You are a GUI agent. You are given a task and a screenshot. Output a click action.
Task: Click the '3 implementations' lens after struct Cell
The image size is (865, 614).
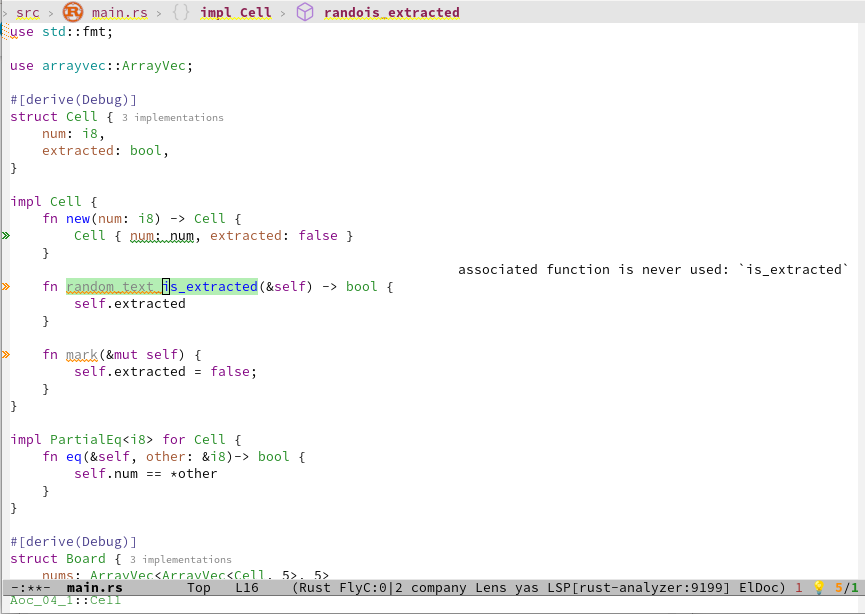tap(173, 118)
